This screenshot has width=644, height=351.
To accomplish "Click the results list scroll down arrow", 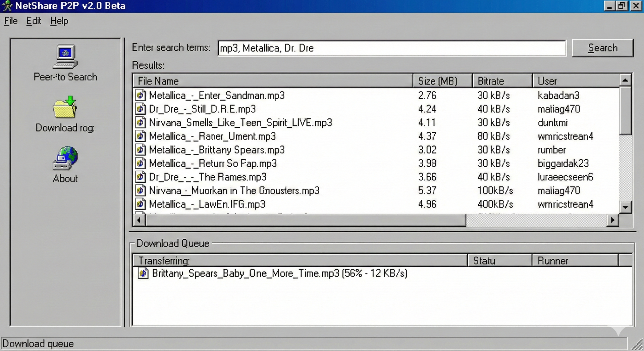I will click(625, 207).
